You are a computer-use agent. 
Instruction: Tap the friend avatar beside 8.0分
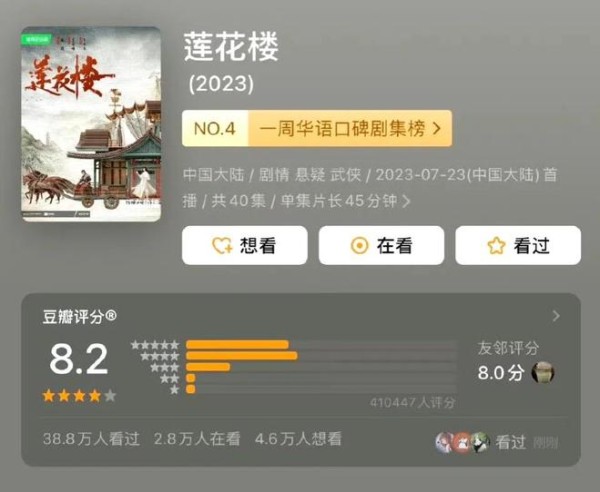(543, 372)
